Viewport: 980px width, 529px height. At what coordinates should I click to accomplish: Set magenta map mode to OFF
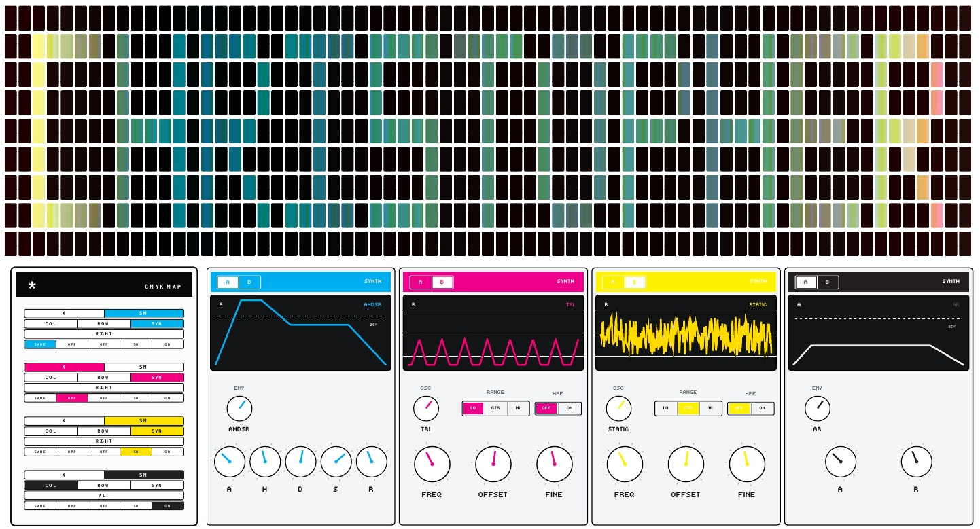click(x=104, y=398)
